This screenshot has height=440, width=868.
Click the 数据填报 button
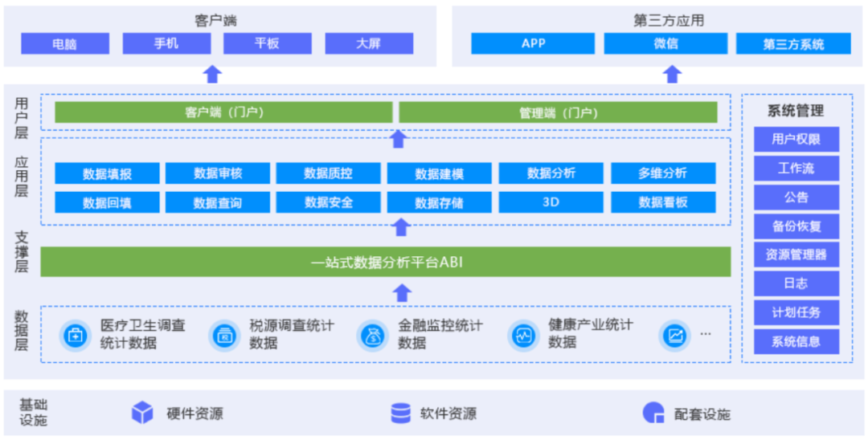(107, 173)
